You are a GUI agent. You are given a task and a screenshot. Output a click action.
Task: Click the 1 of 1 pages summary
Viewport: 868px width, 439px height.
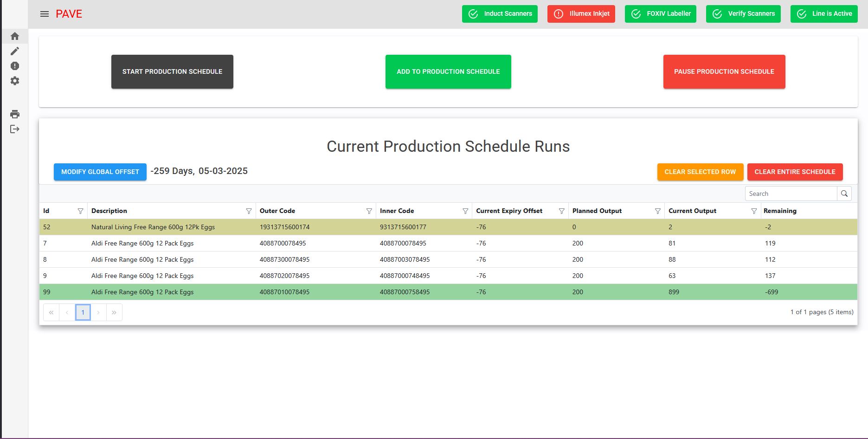[822, 312]
